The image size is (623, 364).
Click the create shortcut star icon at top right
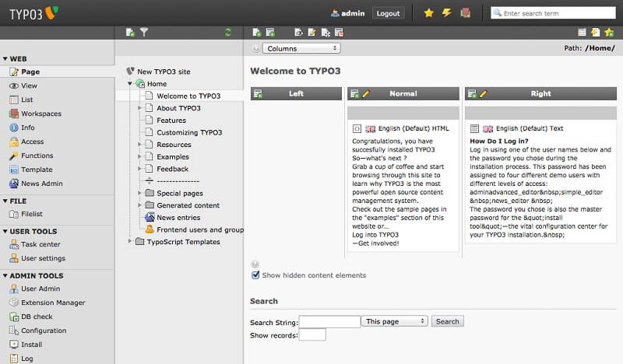(609, 33)
